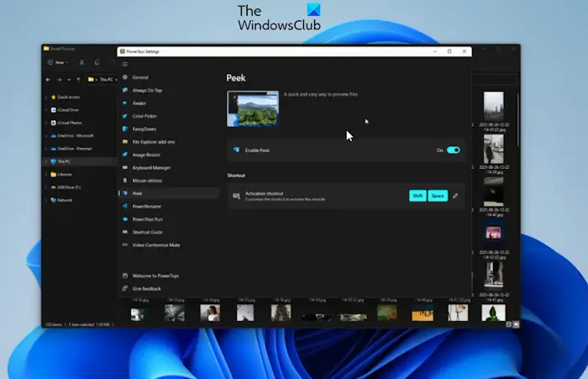
Task: Select the orange yellow photo thumbnail
Action: (423, 313)
